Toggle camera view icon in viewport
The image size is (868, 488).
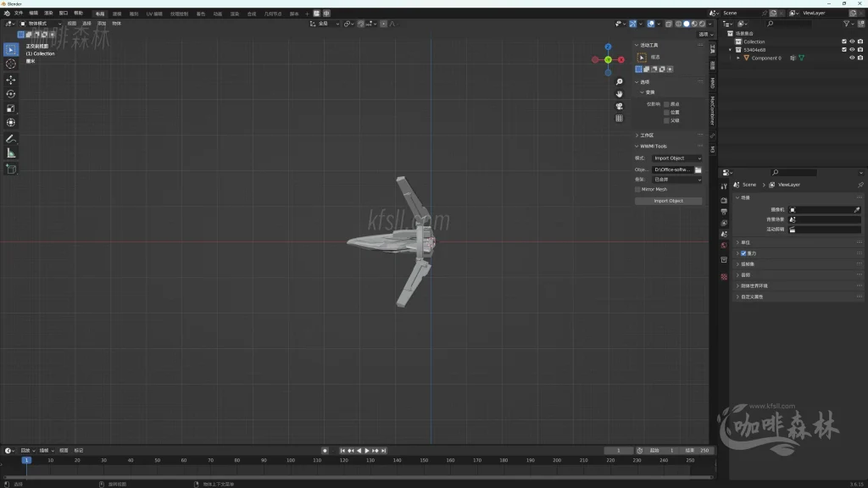pyautogui.click(x=620, y=106)
